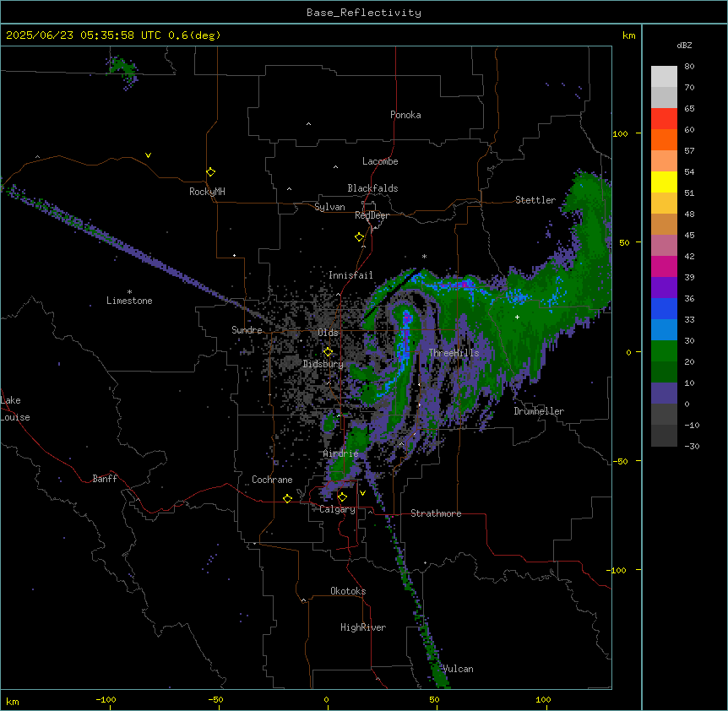Screen dimensions: 728x711
Task: Click the magenta 42 dBZ legend swatch
Action: (664, 266)
